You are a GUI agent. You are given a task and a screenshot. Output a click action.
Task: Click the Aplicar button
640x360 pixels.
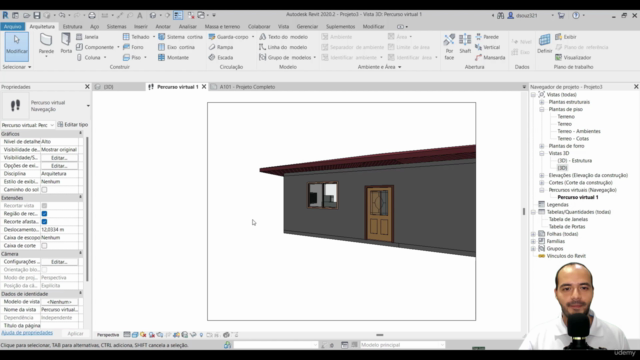tap(75, 333)
